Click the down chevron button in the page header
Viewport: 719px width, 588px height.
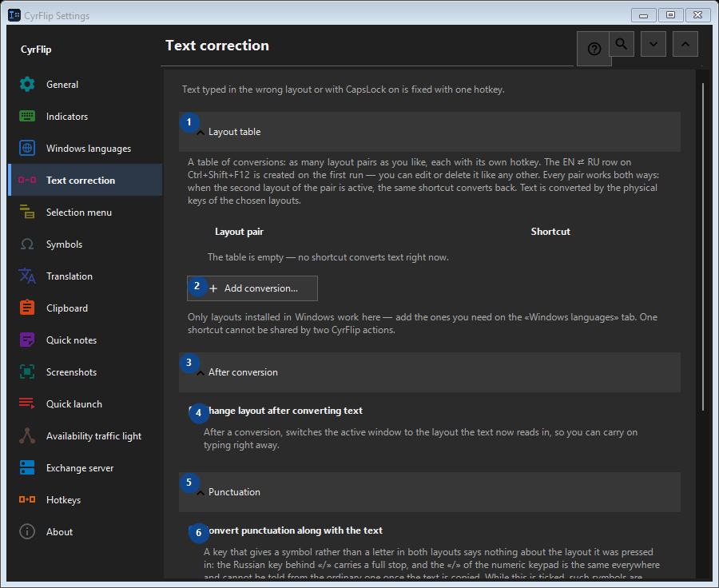click(653, 44)
